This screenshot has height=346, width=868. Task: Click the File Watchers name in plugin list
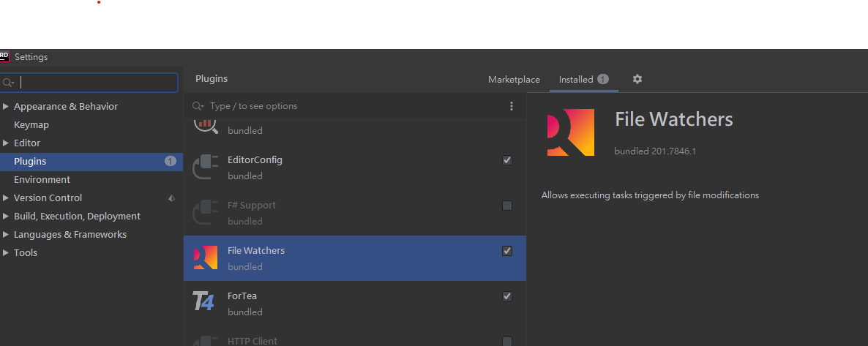click(255, 251)
